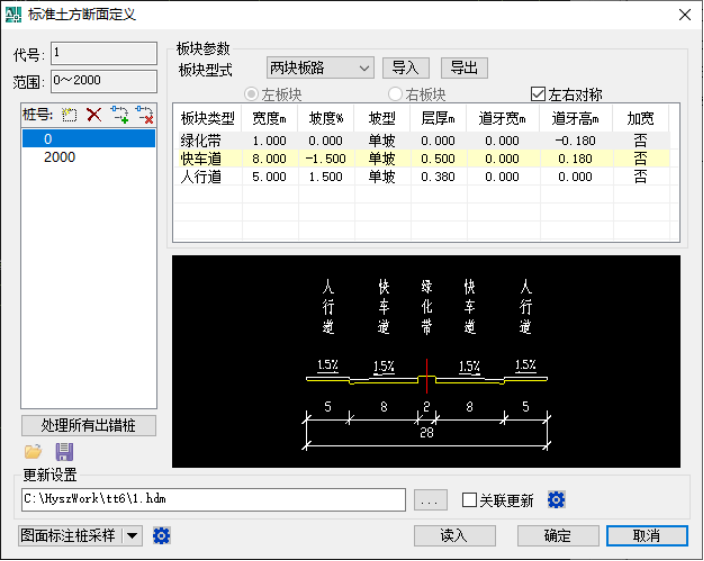The height and width of the screenshot is (561, 704).
Task: Click the 坡型 column header
Action: pos(382,118)
